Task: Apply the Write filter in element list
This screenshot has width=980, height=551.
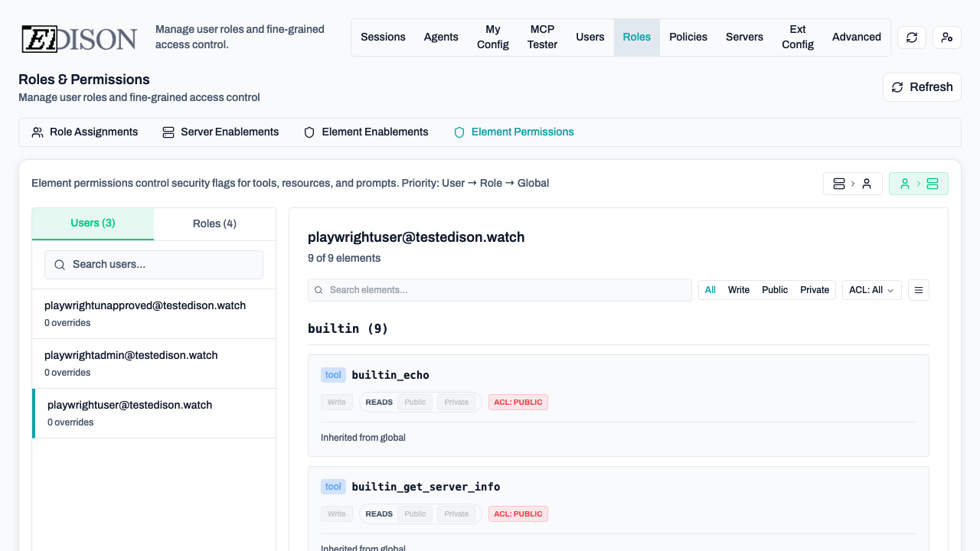Action: 738,290
